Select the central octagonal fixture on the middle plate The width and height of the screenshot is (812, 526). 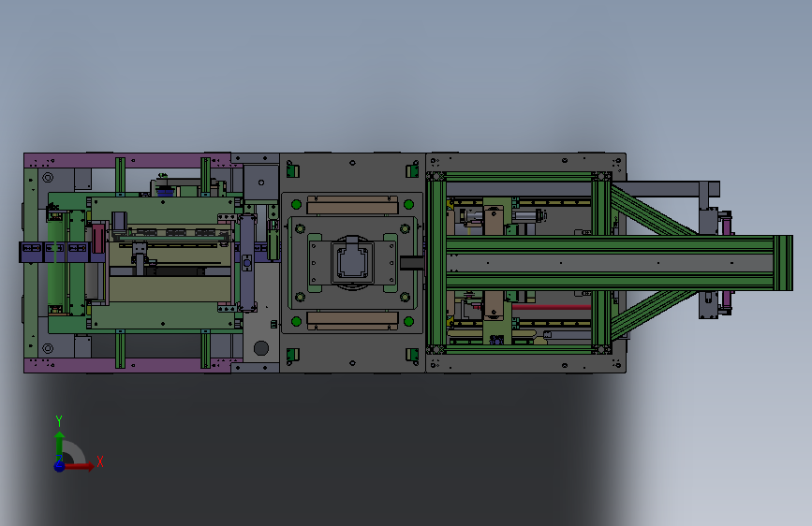[x=351, y=262]
